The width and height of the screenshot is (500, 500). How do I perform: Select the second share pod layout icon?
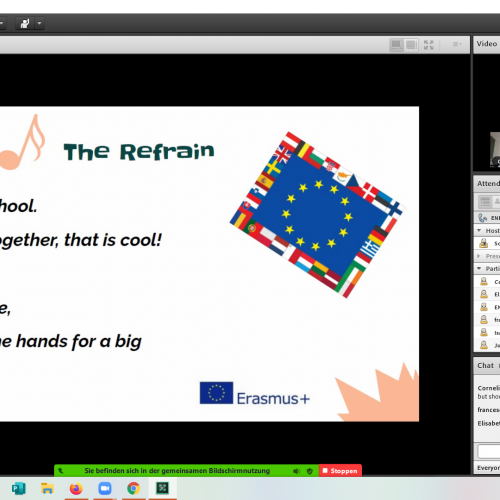click(x=411, y=45)
